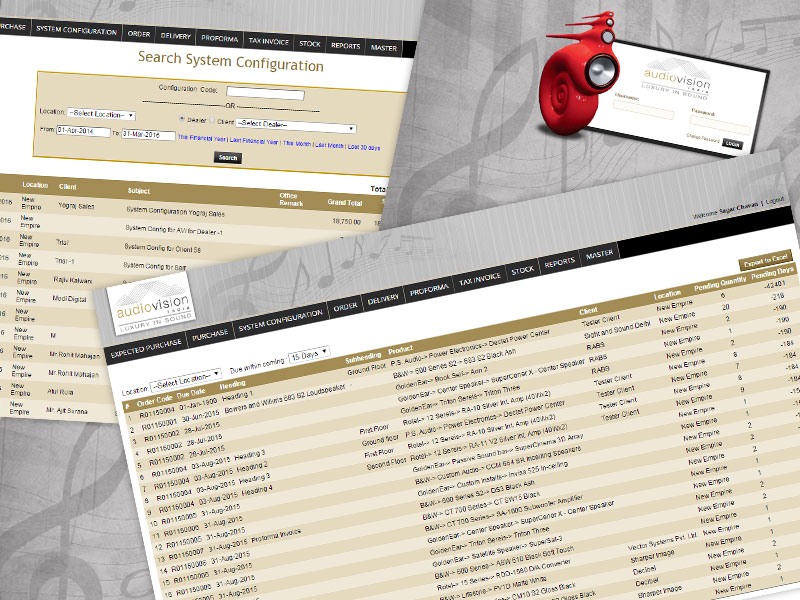800x600 pixels.
Task: Open PROFORMA menu in the back search window
Action: coord(219,39)
